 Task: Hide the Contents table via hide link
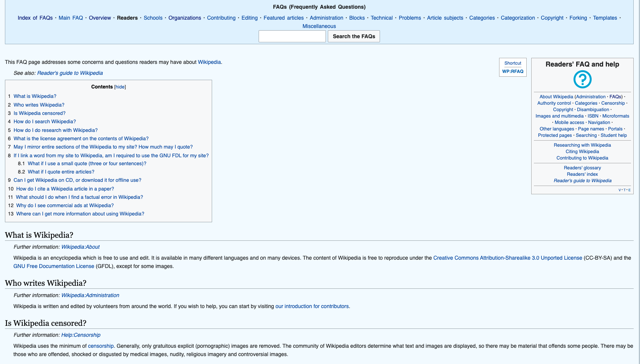(120, 87)
